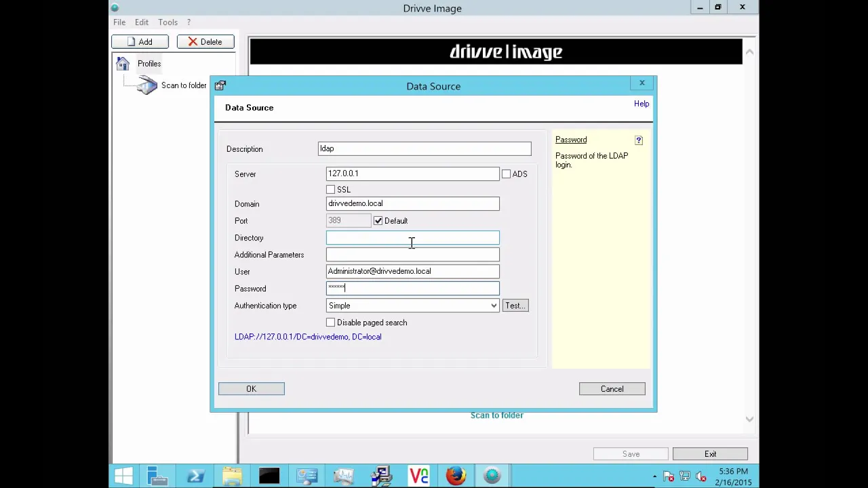The height and width of the screenshot is (488, 868).
Task: Click the Action Center flag tray icon
Action: [x=669, y=476]
